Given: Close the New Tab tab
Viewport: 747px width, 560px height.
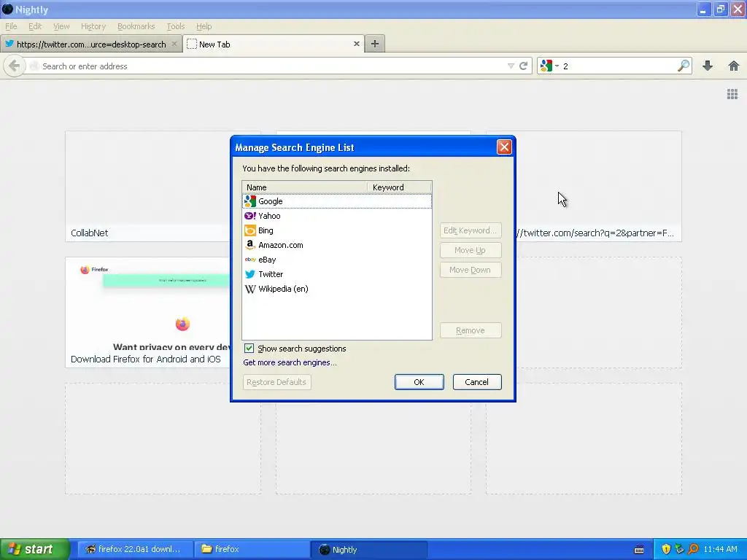Looking at the screenshot, I should [x=356, y=44].
